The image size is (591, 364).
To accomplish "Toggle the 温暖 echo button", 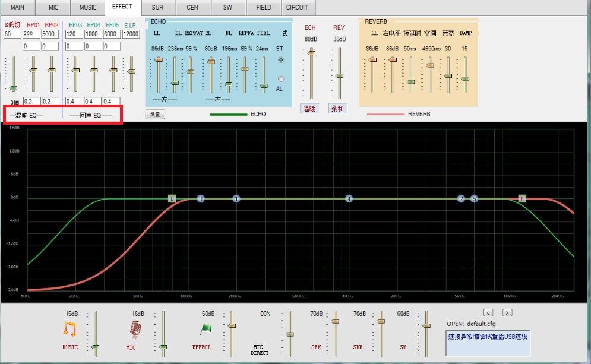I will [x=309, y=109].
